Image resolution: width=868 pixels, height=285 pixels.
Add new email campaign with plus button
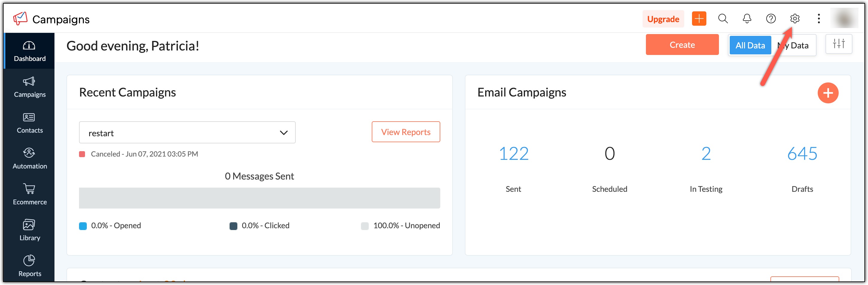828,93
